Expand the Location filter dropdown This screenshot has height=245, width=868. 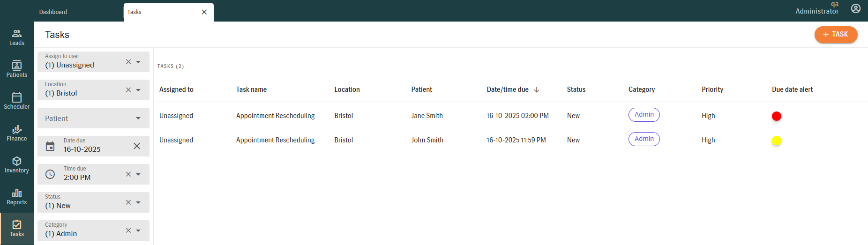(138, 90)
